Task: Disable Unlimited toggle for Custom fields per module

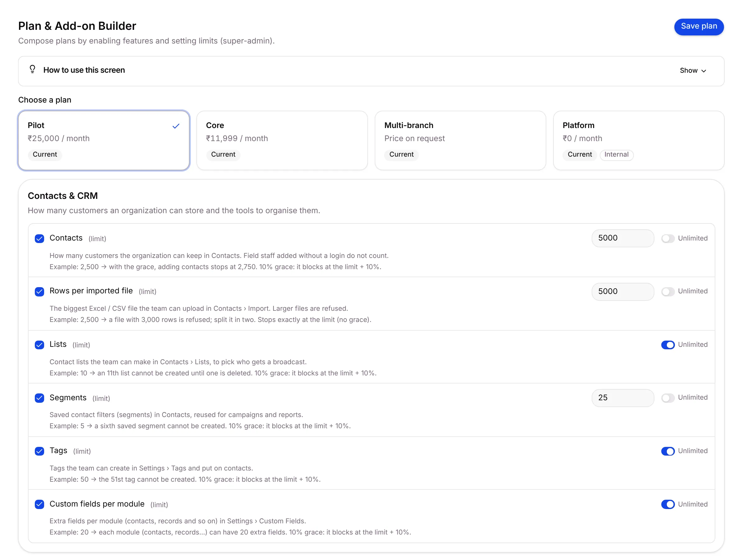Action: coord(667,504)
